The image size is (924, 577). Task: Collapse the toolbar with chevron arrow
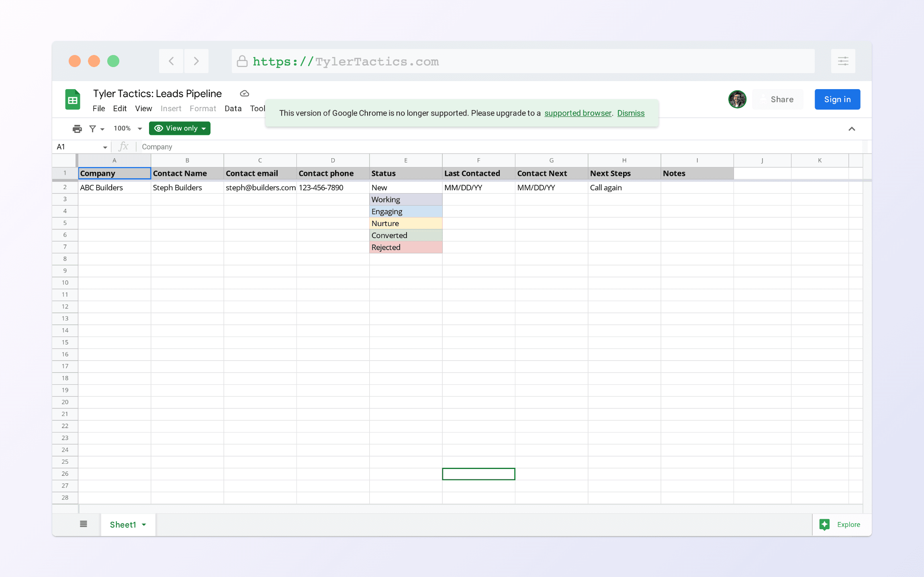[x=852, y=129]
